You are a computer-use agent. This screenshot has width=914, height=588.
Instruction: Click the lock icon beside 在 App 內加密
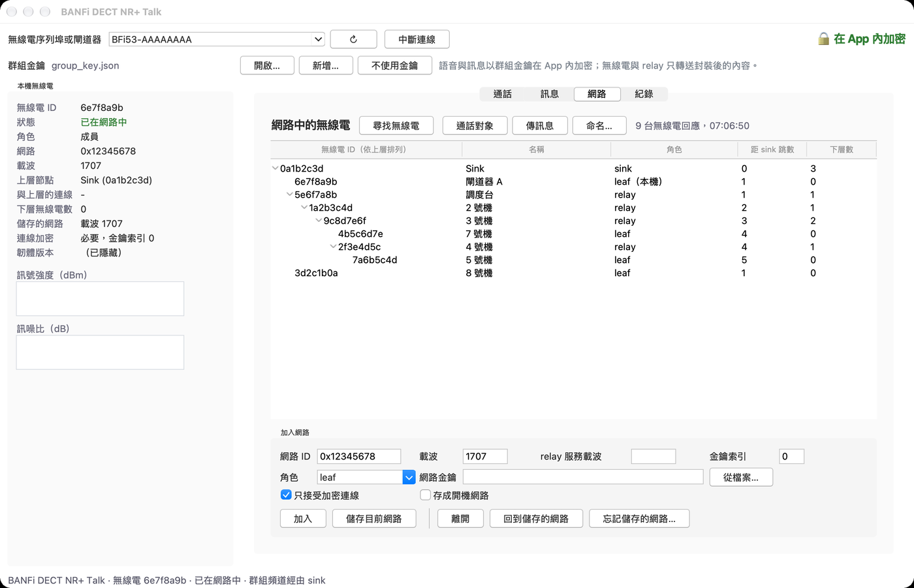823,39
